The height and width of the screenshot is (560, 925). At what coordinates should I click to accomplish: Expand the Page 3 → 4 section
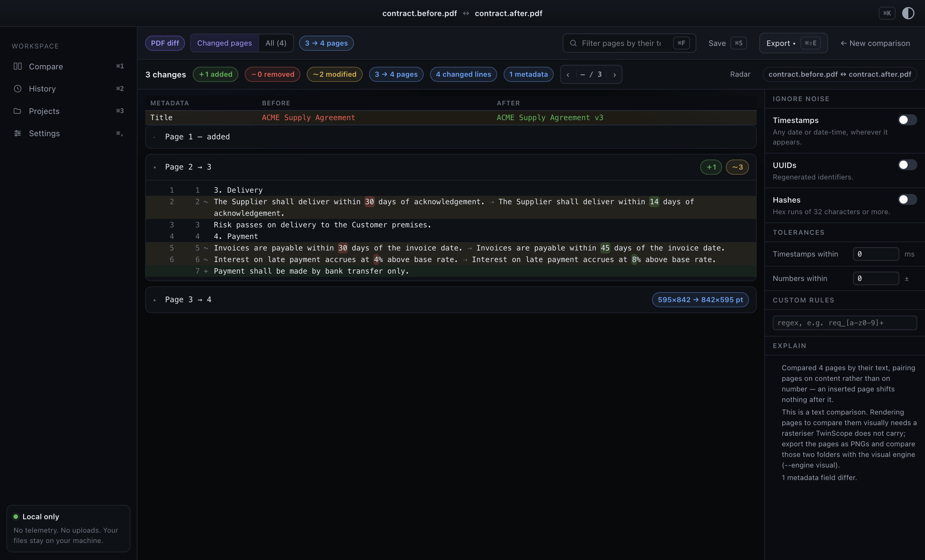click(x=155, y=300)
